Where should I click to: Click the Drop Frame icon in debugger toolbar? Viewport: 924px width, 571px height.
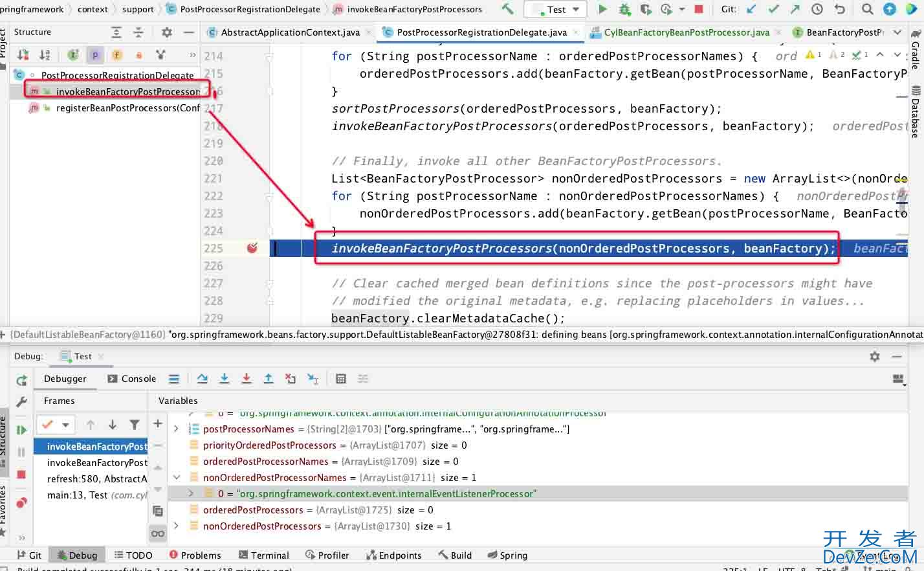pos(291,379)
